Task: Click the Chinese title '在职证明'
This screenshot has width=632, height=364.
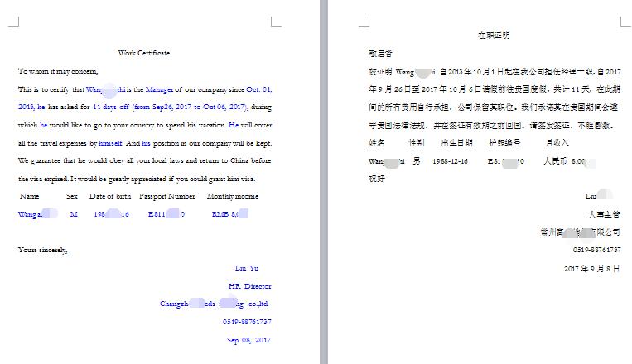Action: [494, 36]
